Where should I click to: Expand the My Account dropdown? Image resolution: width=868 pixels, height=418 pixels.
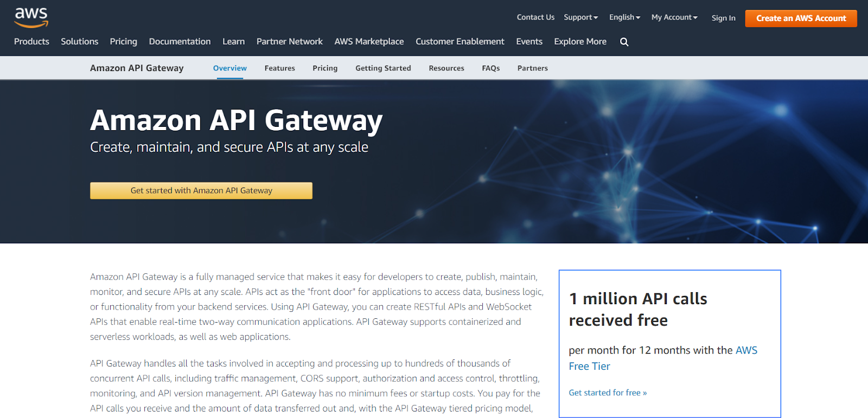674,17
